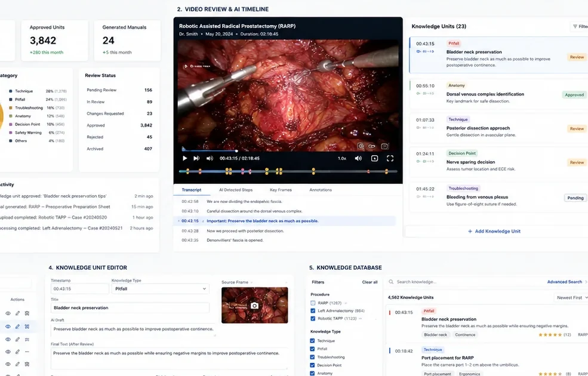Click the 'Bladder neck' tag chip
Image resolution: width=588 pixels, height=376 pixels.
435,335
